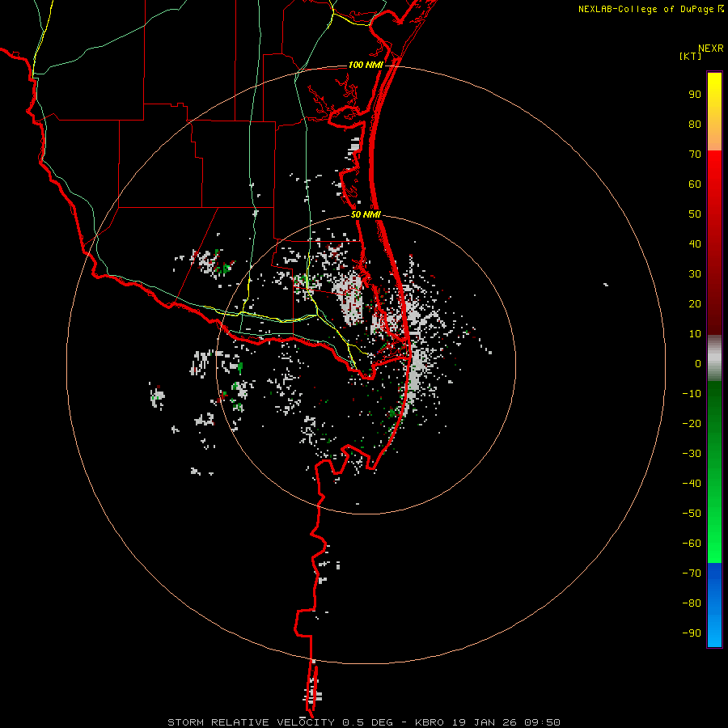Click the -10 value on velocity scale
Screen dimensions: 728x728
pyautogui.click(x=692, y=394)
